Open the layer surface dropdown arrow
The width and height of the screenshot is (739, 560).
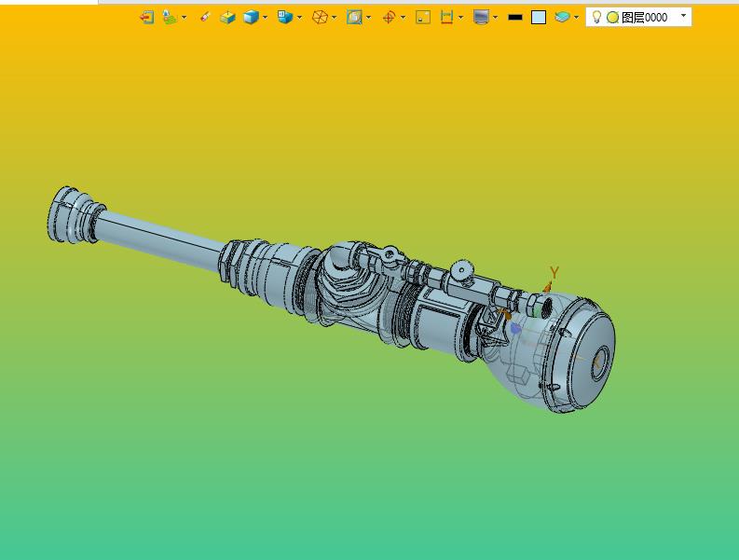(577, 18)
